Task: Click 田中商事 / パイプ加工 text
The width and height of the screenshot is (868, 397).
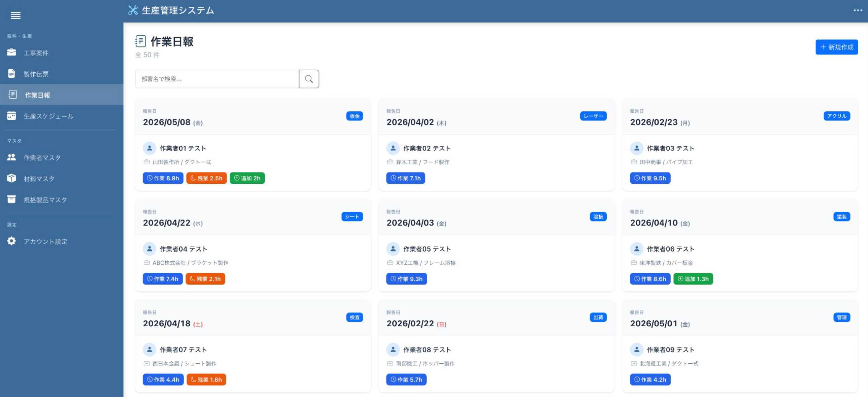Action: [666, 162]
